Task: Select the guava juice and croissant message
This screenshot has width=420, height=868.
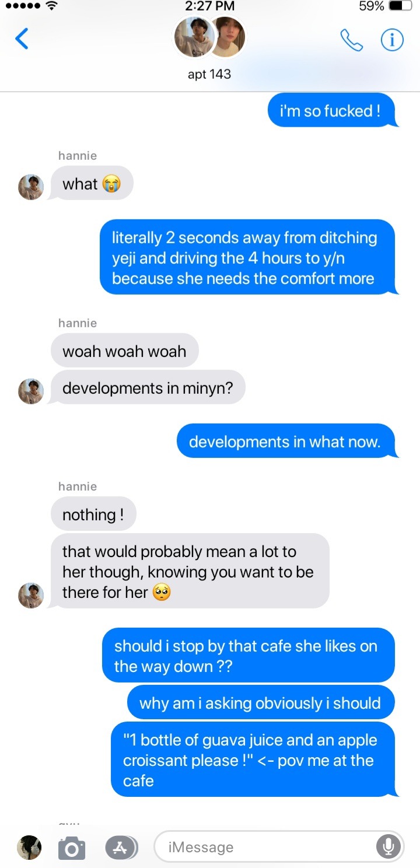Action: (254, 760)
